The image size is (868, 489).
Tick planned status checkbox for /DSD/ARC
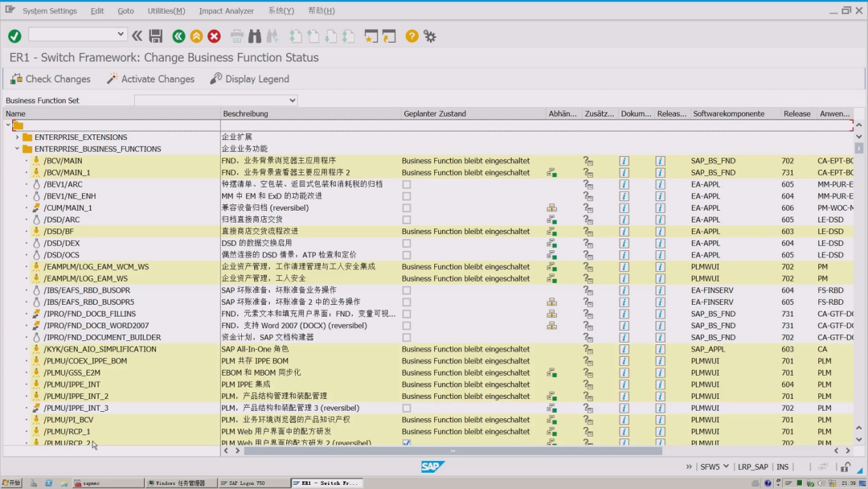[407, 220]
